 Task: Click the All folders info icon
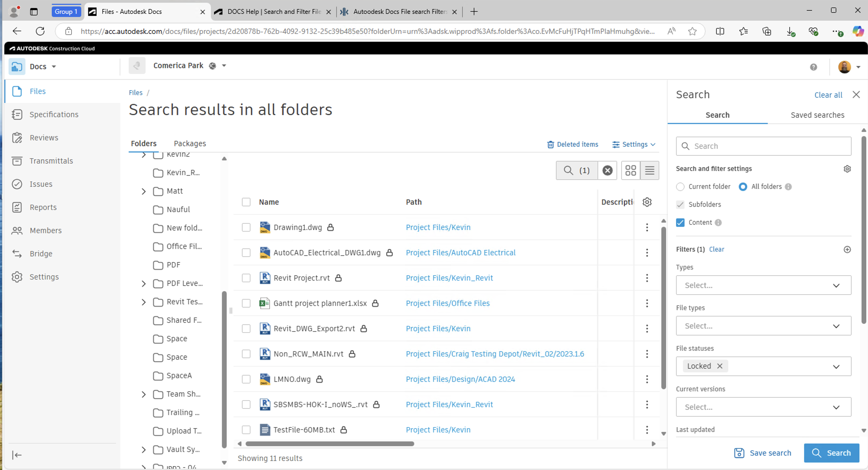click(x=788, y=187)
